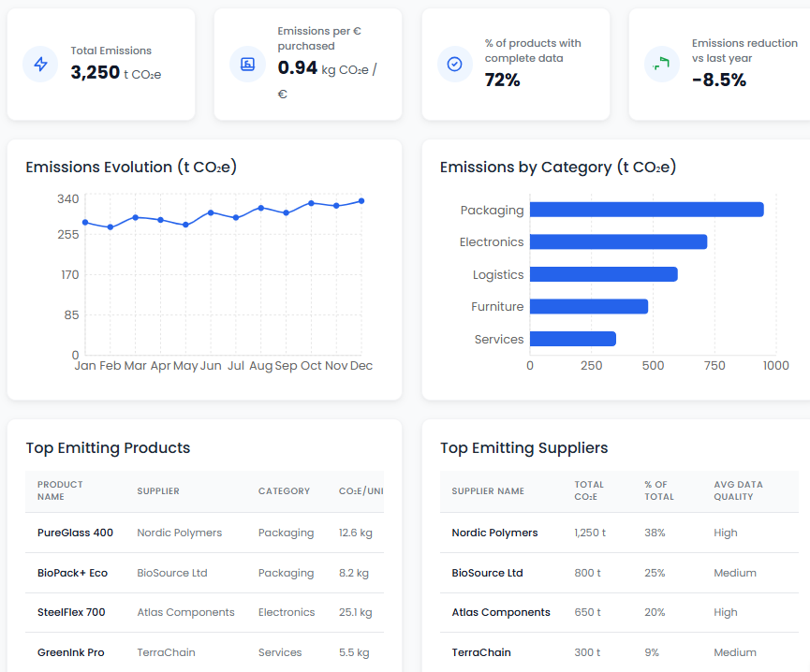
Task: Sort by Supplier column header
Action: tap(158, 491)
